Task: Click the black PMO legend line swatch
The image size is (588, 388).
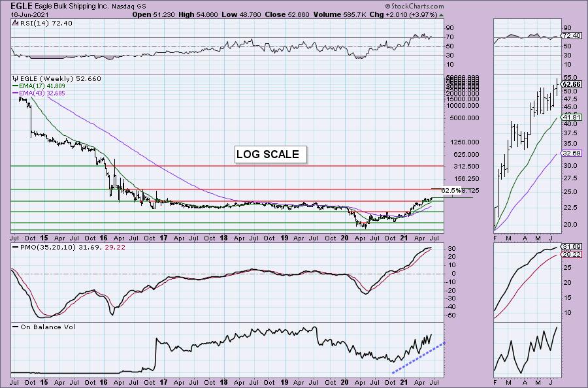Action: [x=16, y=248]
